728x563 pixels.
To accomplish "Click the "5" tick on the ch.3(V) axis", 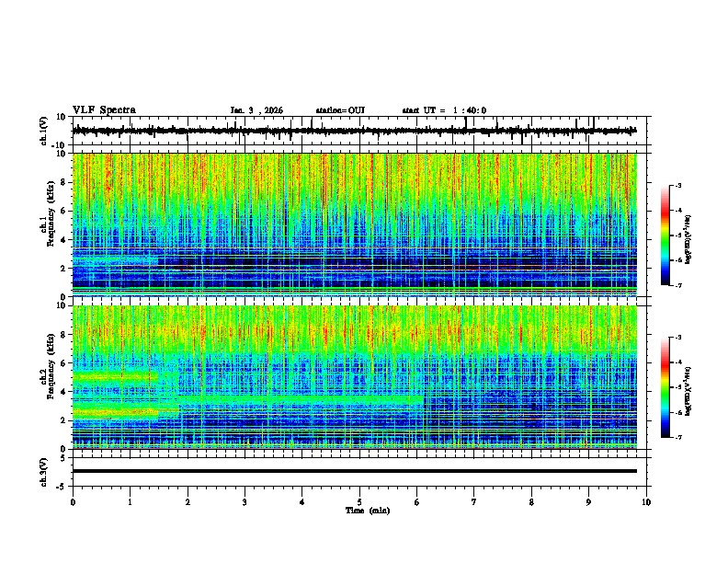I will point(63,457).
